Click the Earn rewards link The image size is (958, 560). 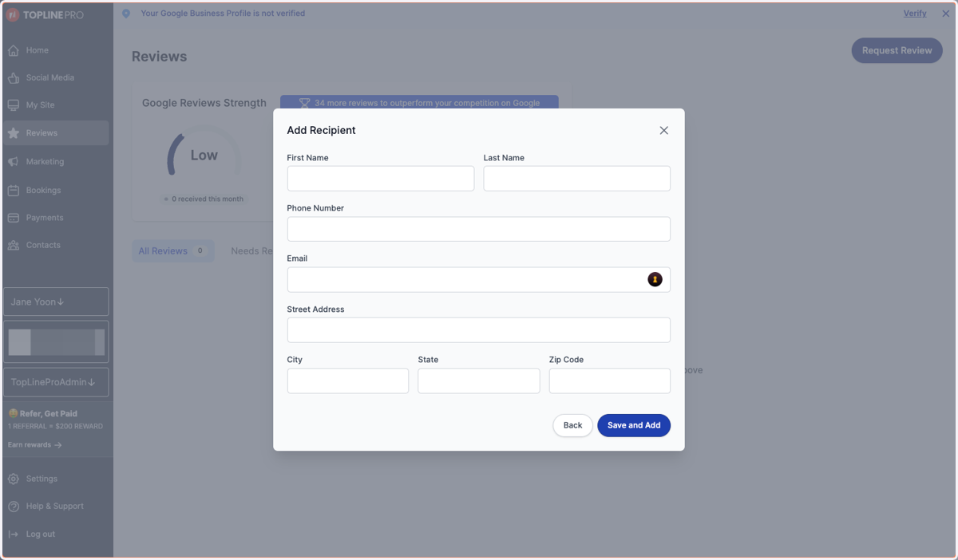click(34, 445)
